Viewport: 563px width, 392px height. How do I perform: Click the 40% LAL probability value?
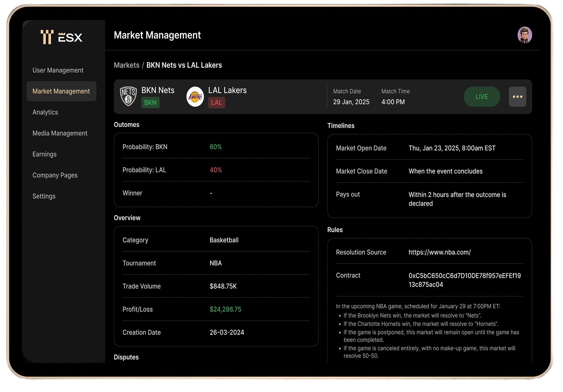click(216, 170)
